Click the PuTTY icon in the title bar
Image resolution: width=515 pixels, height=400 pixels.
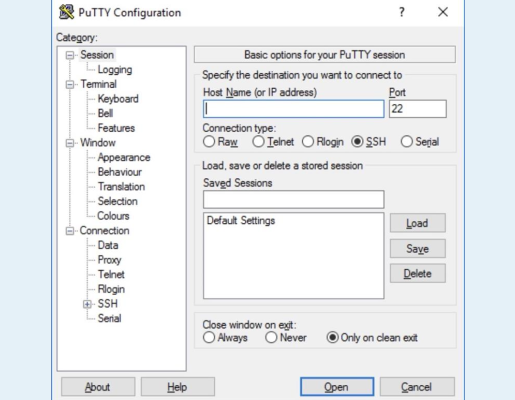tap(66, 12)
